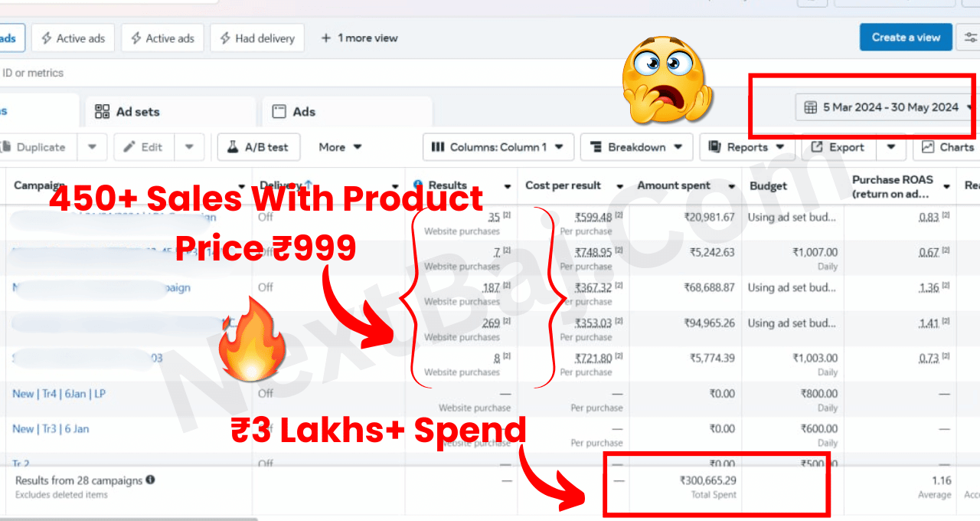
Task: Click the info icon beside 28 campaigns
Action: [150, 480]
